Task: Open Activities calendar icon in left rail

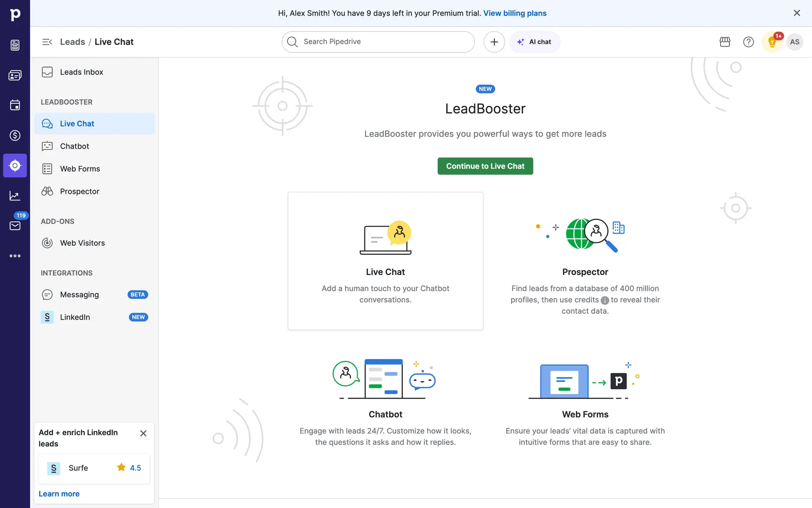Action: 15,105
